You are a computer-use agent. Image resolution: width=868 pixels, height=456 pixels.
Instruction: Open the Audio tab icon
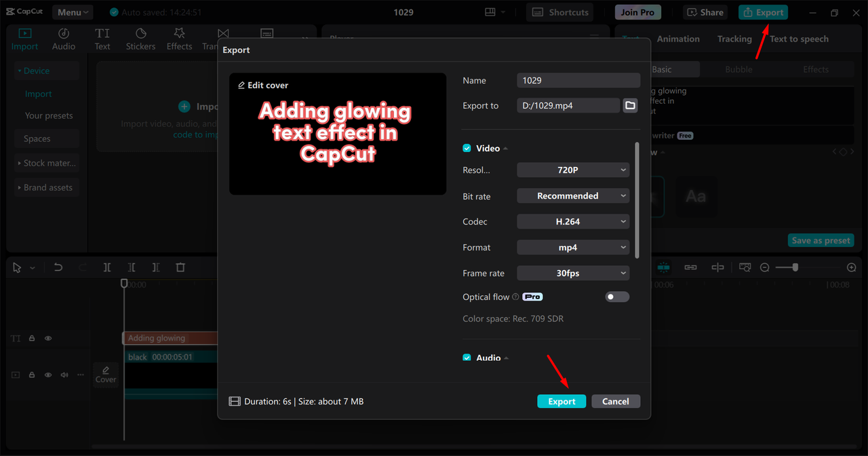coord(64,33)
